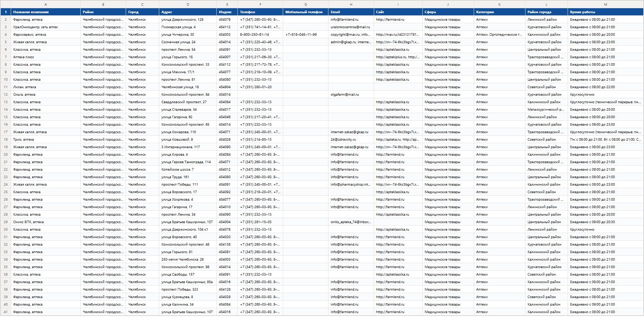Click the 'Время работы' header cell
Image resolution: width=644 pixels, height=322 pixels.
tap(605, 12)
